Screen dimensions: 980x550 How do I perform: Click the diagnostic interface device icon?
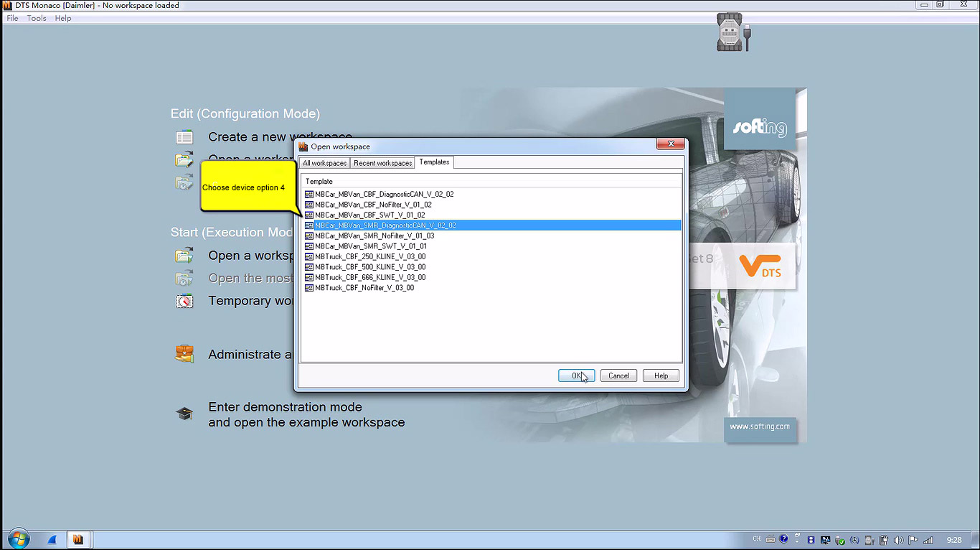730,32
